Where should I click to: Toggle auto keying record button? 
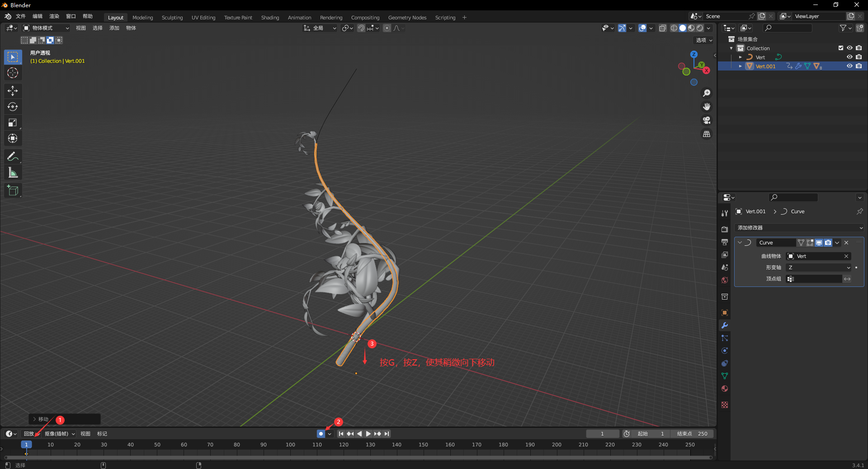[x=321, y=434]
